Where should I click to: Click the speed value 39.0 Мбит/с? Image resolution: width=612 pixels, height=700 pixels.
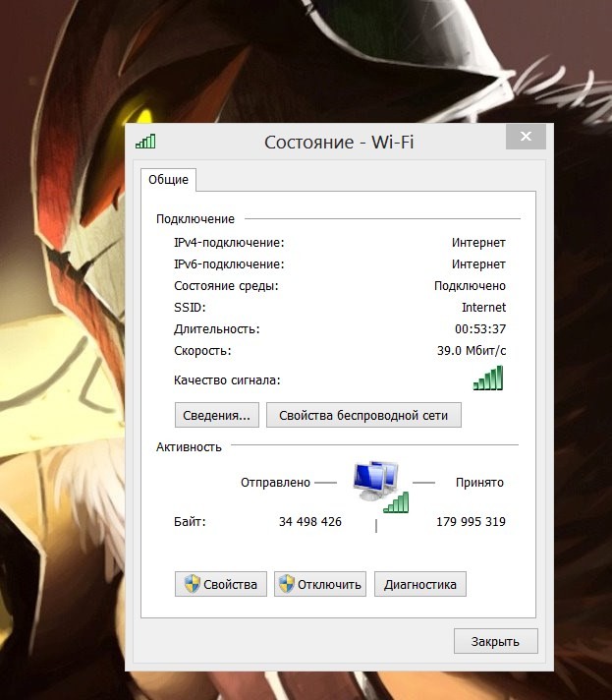point(472,350)
